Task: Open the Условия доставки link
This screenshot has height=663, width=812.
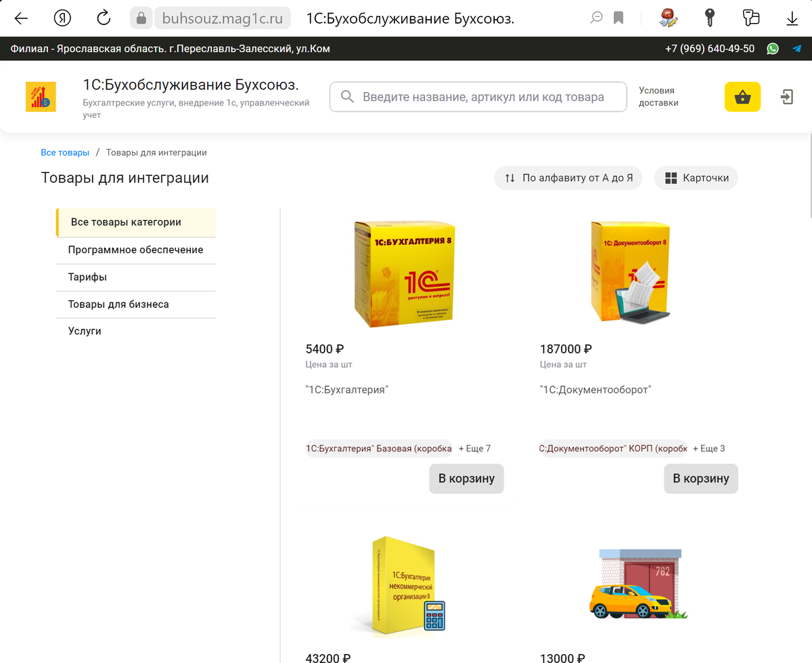Action: (x=658, y=97)
